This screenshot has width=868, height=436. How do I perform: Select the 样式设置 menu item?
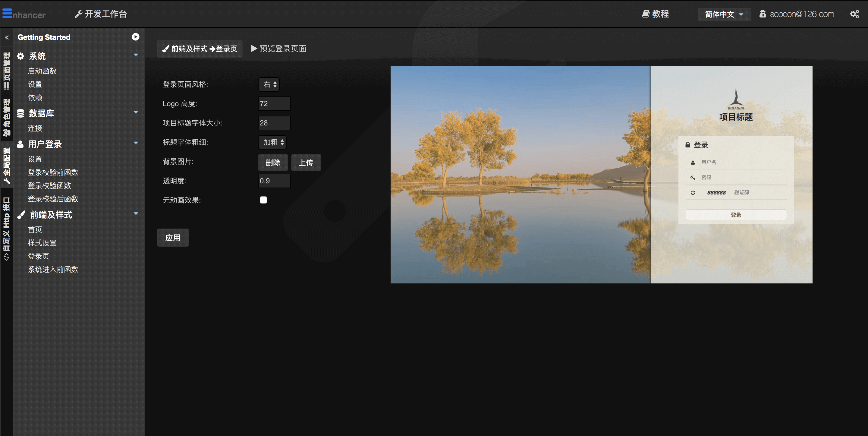point(41,242)
